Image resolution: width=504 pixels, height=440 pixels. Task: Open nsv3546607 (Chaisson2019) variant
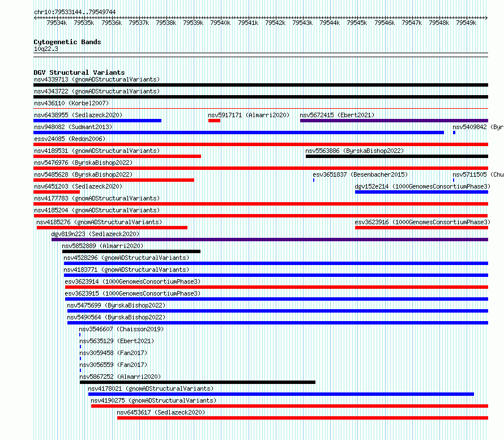click(121, 329)
